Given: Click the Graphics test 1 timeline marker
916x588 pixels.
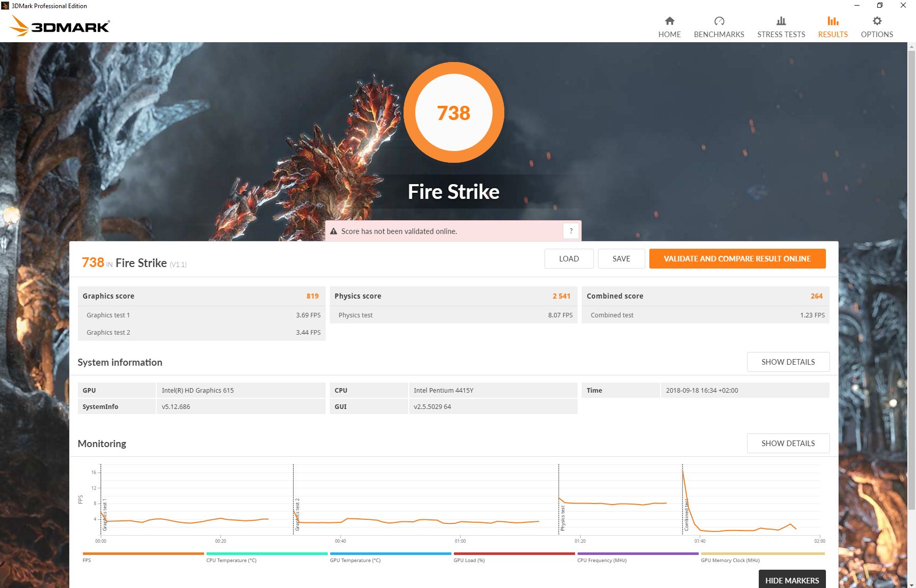Looking at the screenshot, I should tap(105, 516).
